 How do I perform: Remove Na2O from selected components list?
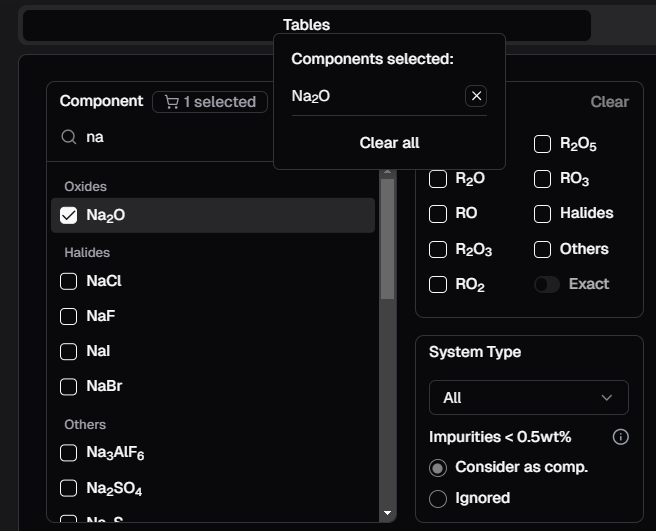point(477,96)
